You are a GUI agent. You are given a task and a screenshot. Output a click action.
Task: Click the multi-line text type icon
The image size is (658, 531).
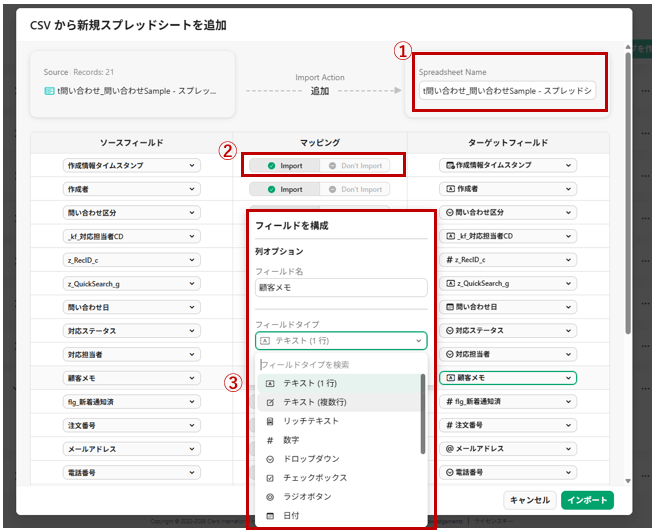(x=271, y=402)
